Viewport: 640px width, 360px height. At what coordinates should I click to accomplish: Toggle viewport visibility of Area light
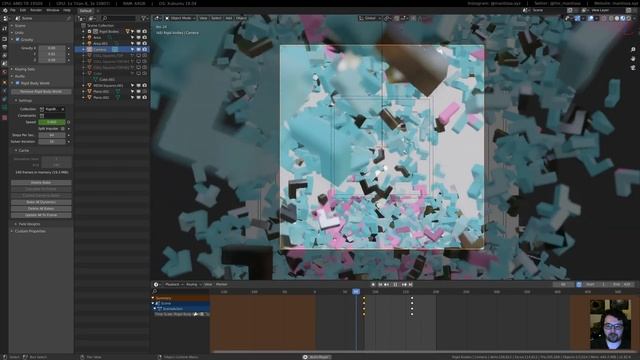pyautogui.click(x=138, y=38)
